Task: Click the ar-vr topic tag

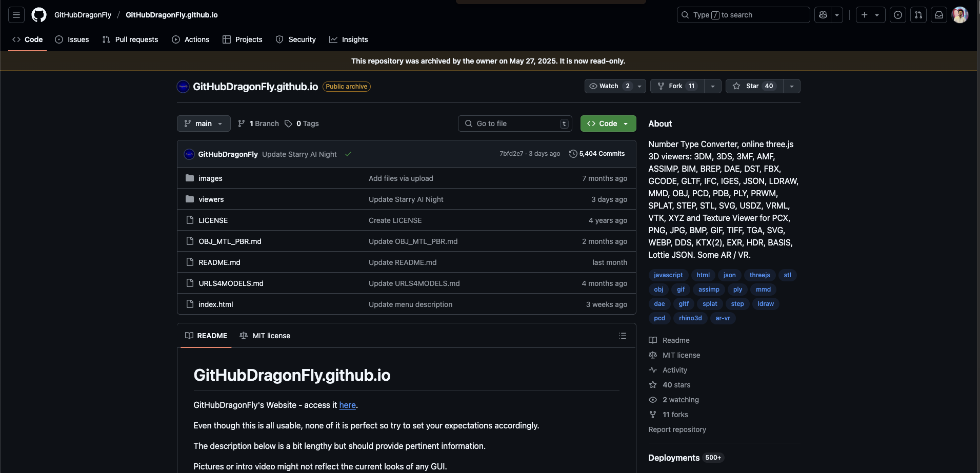Action: pyautogui.click(x=723, y=318)
